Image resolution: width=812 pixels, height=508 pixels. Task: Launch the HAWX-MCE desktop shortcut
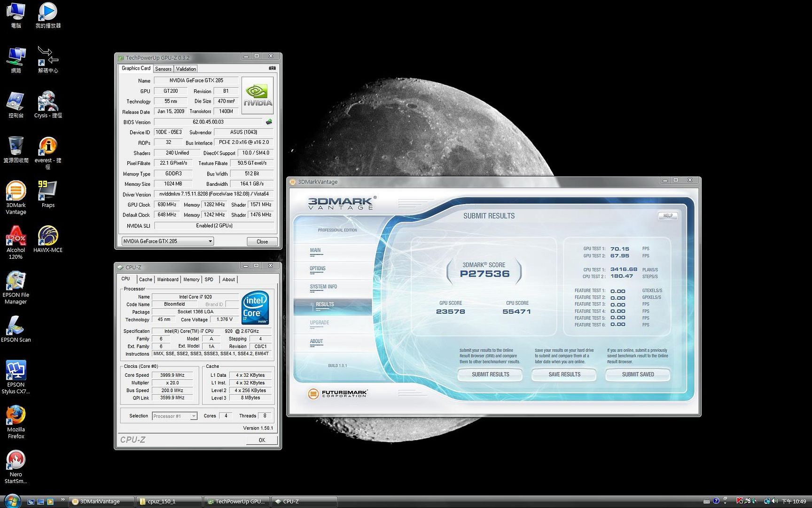coord(48,239)
